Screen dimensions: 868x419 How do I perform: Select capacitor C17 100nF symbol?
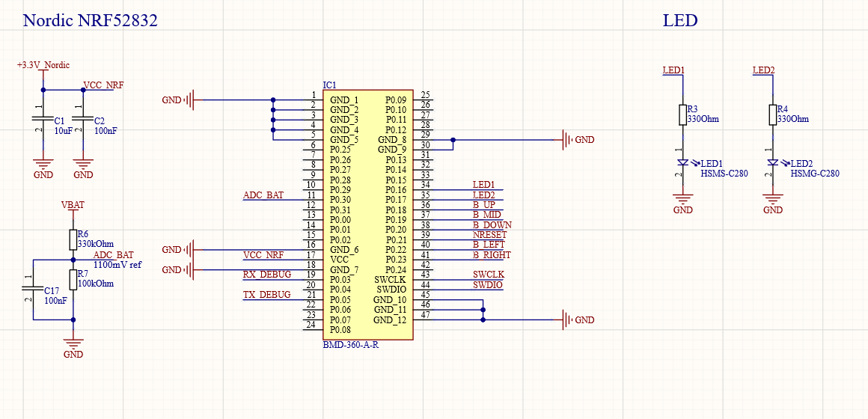tap(32, 289)
